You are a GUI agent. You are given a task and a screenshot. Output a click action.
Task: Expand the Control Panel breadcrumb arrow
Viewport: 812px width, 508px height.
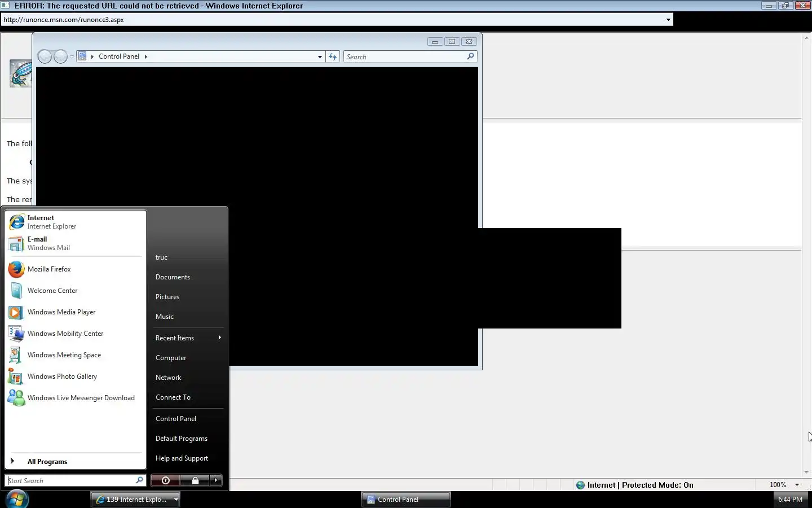(145, 56)
